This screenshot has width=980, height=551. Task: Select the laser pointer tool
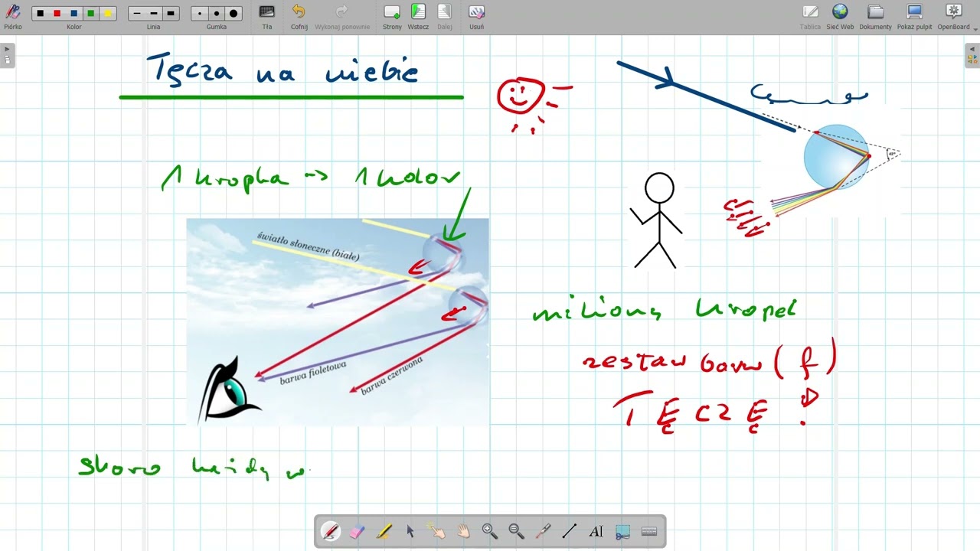[543, 531]
